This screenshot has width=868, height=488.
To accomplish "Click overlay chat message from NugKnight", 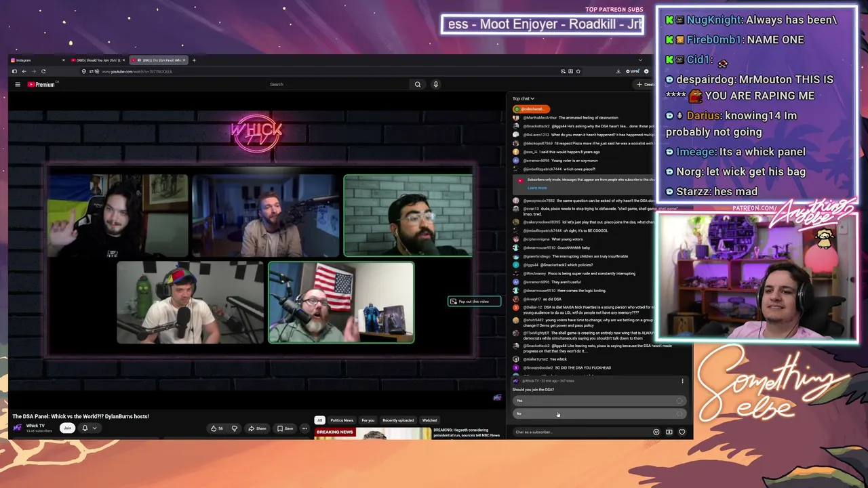I will 752,20.
